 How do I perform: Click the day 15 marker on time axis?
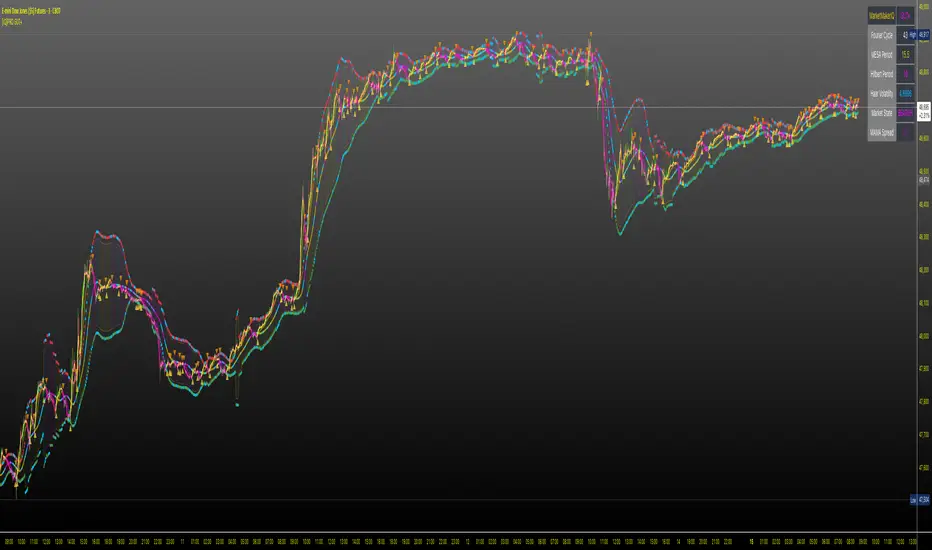[751, 542]
